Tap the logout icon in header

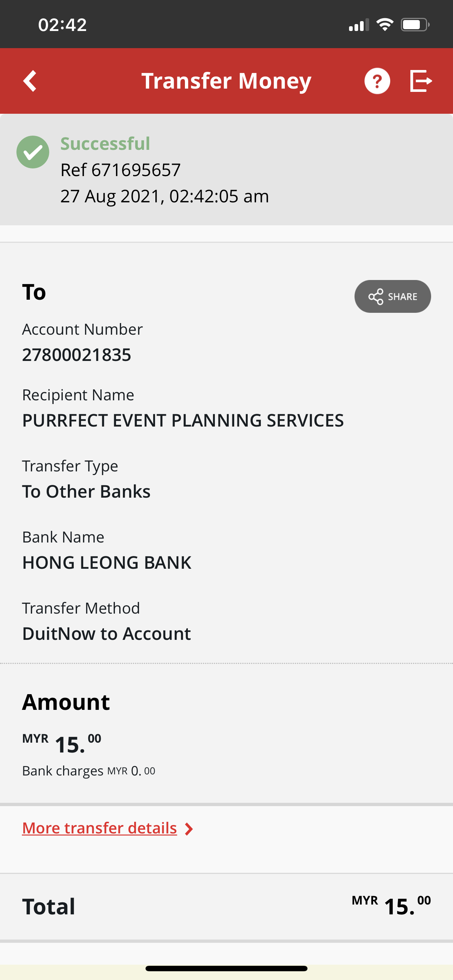coord(421,81)
